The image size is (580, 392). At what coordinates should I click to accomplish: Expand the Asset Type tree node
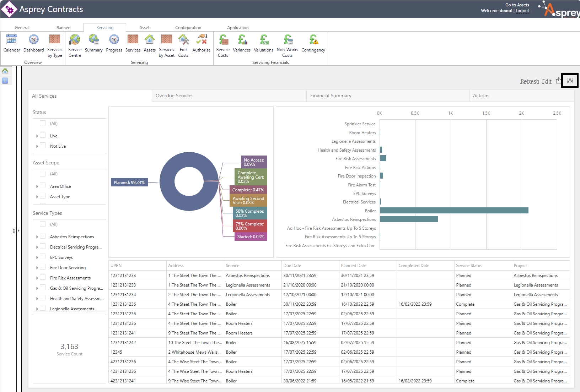37,197
